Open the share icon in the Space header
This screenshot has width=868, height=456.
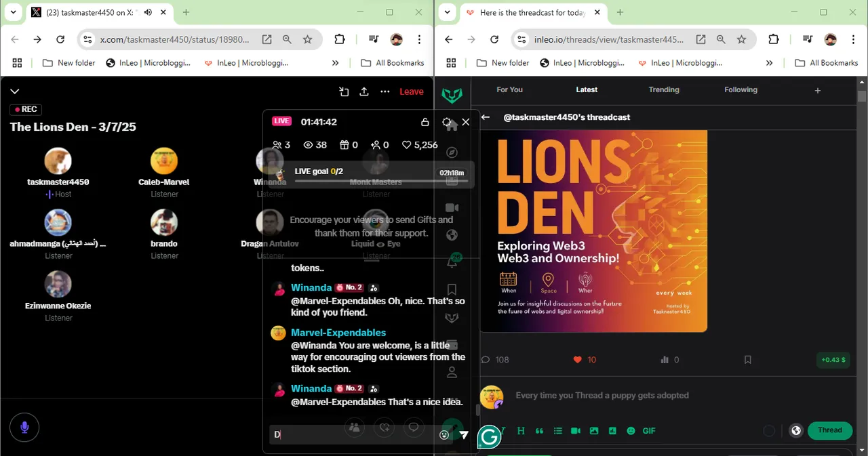364,91
